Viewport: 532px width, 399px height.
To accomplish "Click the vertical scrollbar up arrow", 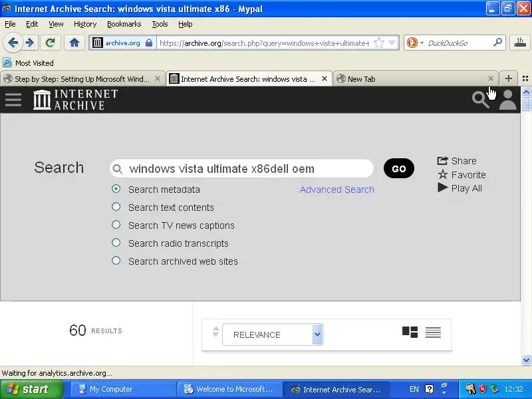I will (526, 92).
